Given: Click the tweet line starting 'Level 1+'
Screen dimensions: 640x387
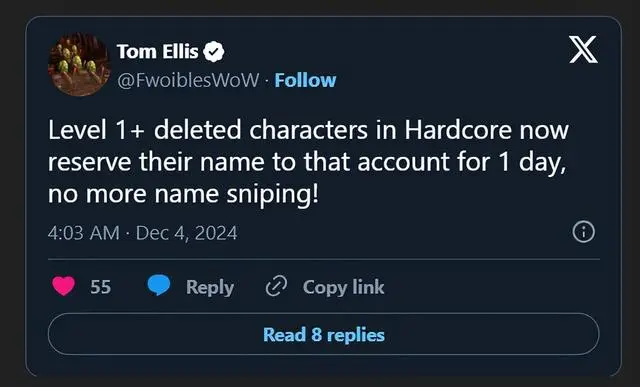Looking at the screenshot, I should click(308, 130).
